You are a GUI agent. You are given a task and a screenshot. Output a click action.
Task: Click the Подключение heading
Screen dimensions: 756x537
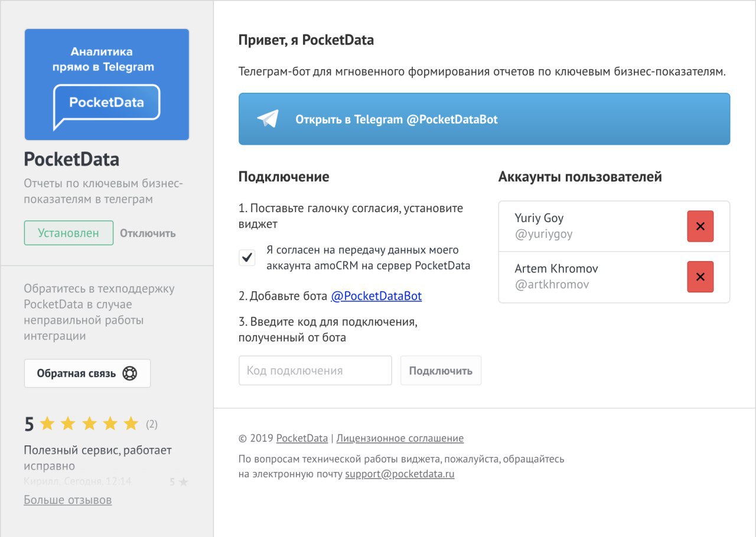pyautogui.click(x=284, y=177)
